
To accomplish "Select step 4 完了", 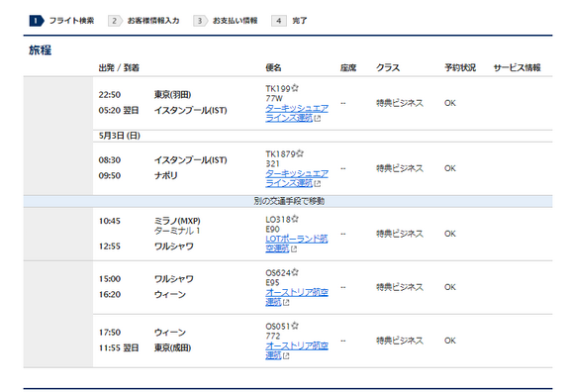I will [x=289, y=21].
